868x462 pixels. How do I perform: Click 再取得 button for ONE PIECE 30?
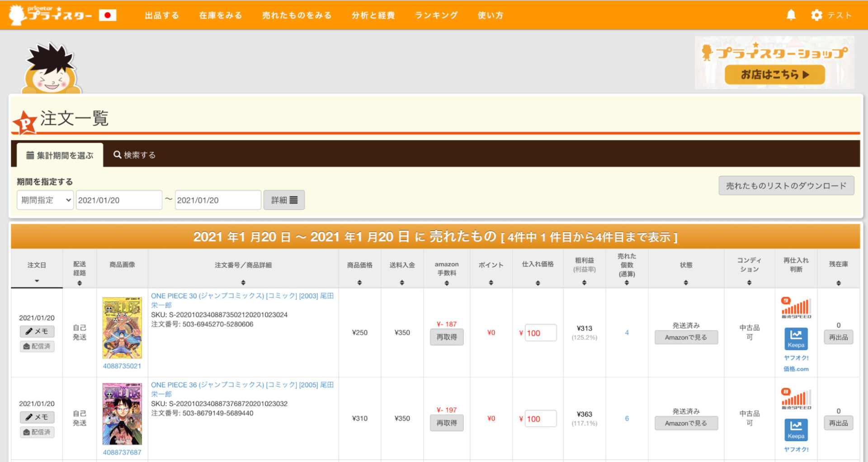(x=447, y=337)
